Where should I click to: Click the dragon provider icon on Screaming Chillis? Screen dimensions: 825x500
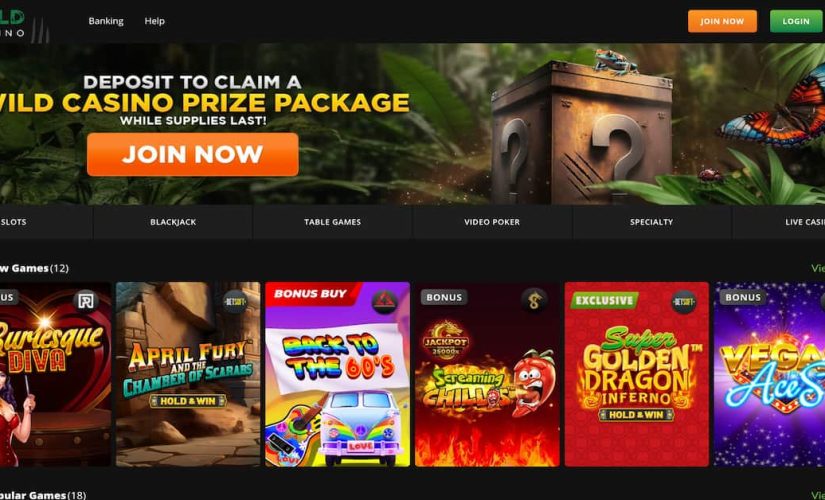534,301
